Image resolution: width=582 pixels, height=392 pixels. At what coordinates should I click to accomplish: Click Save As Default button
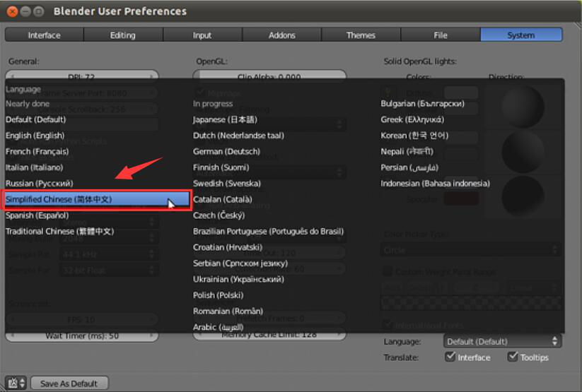(69, 384)
